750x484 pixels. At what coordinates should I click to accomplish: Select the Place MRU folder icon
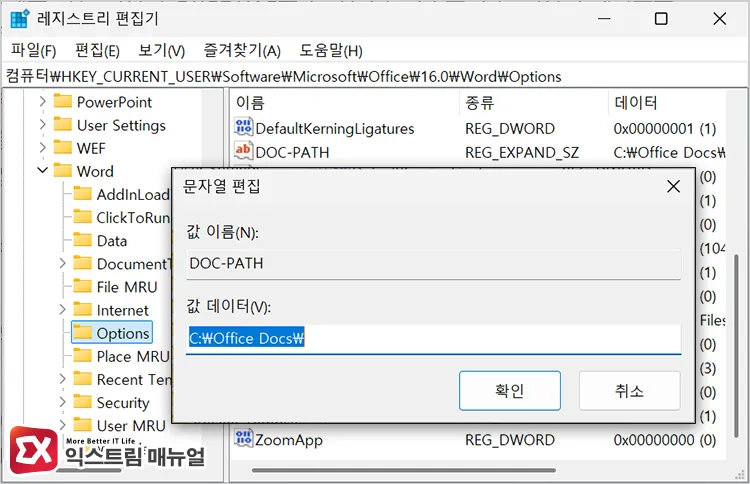82,356
